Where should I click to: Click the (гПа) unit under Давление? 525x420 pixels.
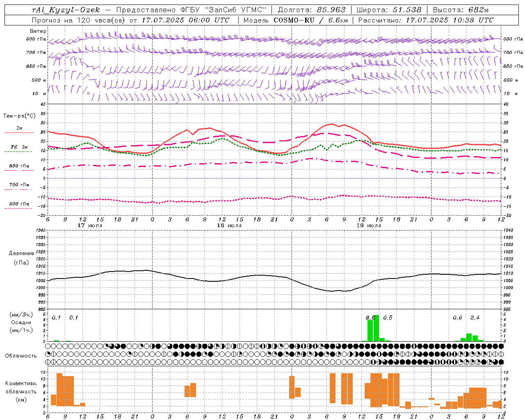point(21,262)
